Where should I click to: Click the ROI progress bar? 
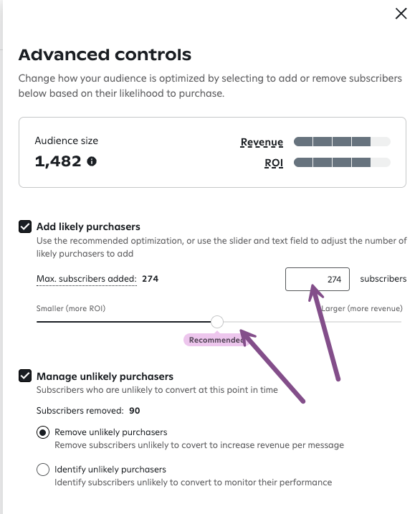click(342, 162)
